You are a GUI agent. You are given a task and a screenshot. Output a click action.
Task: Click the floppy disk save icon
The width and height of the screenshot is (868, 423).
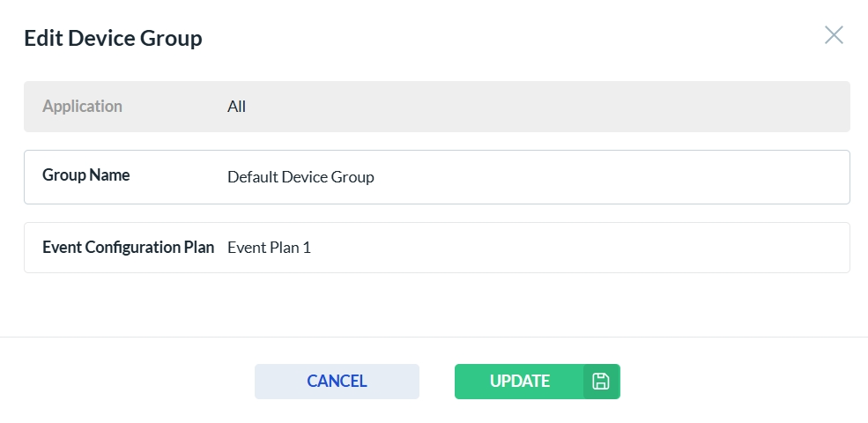601,382
